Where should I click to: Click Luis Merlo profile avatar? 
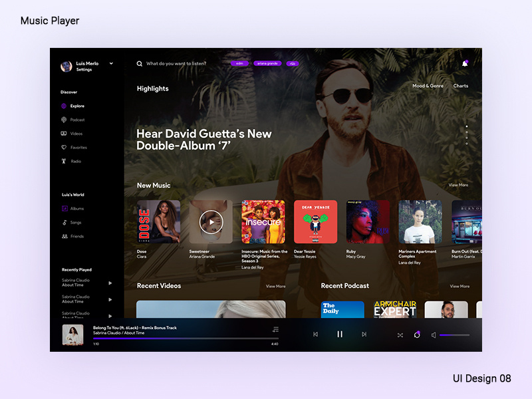(66, 66)
